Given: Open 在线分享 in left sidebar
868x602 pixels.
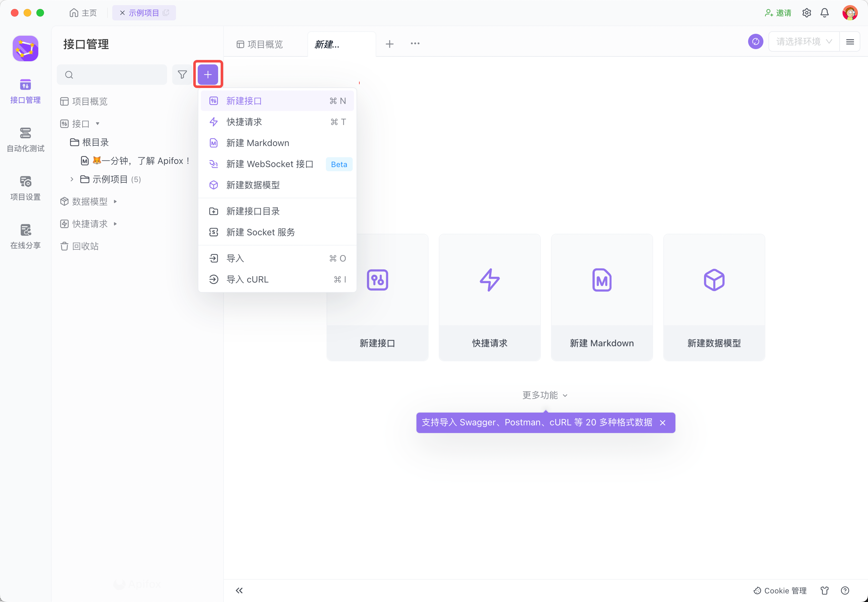Looking at the screenshot, I should [x=25, y=236].
